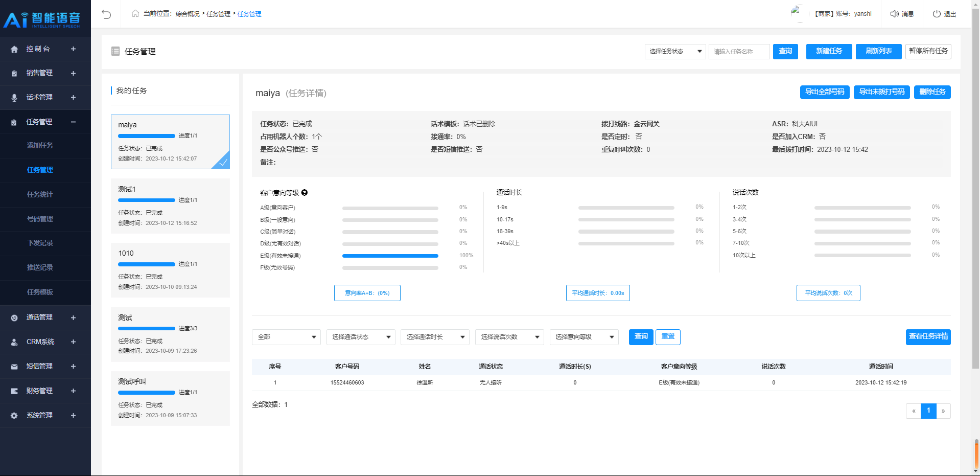The width and height of the screenshot is (980, 476).
Task: Click the maiya task progress bar
Action: point(147,136)
